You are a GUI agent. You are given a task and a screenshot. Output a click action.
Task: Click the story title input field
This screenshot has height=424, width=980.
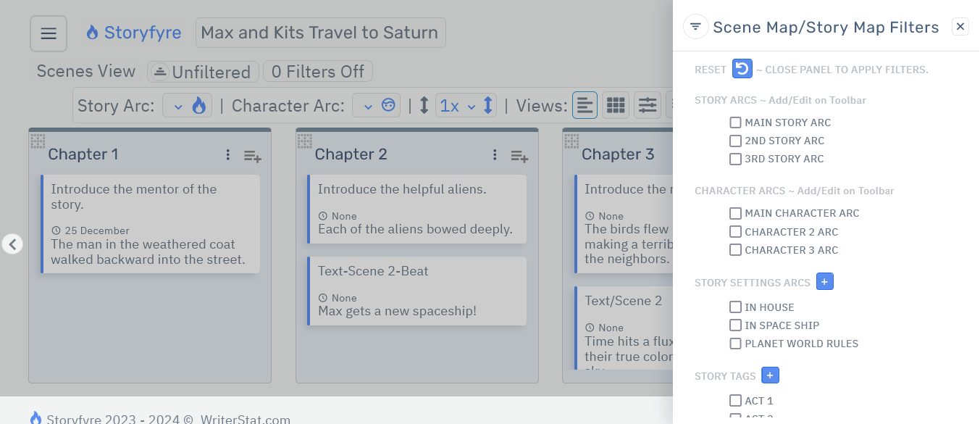[320, 32]
